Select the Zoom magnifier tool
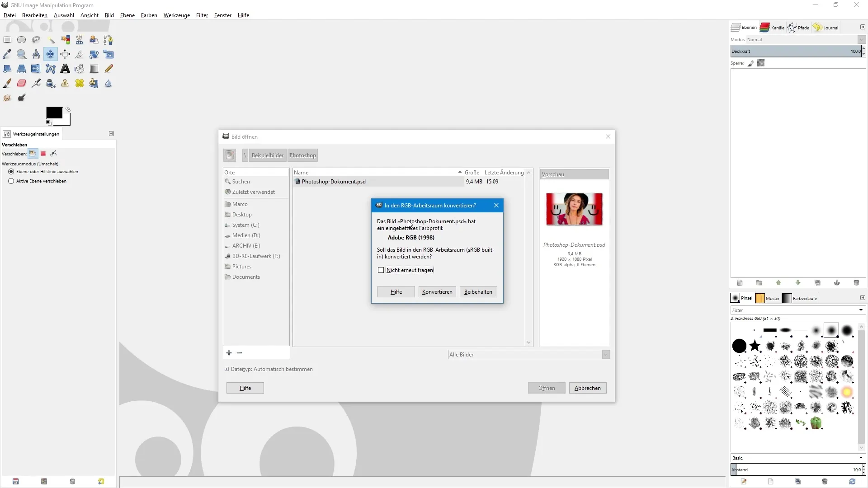The image size is (868, 488). (x=21, y=54)
